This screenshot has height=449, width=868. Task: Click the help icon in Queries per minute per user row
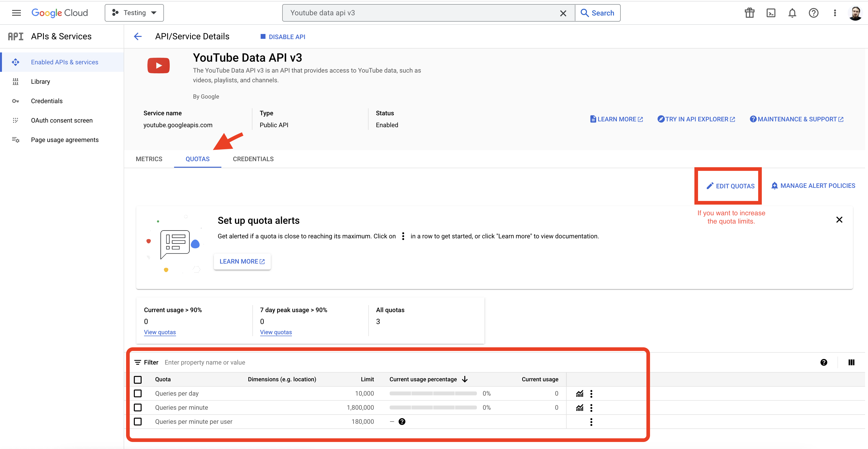click(x=402, y=422)
